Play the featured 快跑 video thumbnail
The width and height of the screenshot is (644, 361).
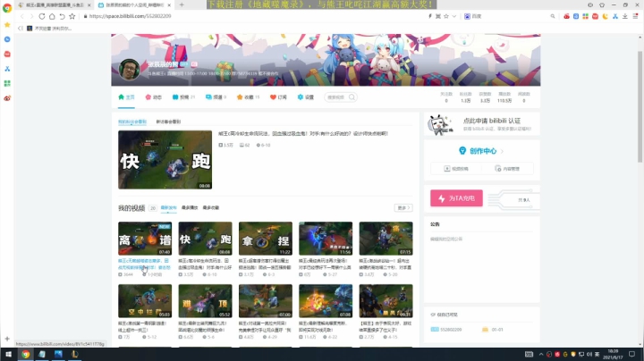coord(165,160)
